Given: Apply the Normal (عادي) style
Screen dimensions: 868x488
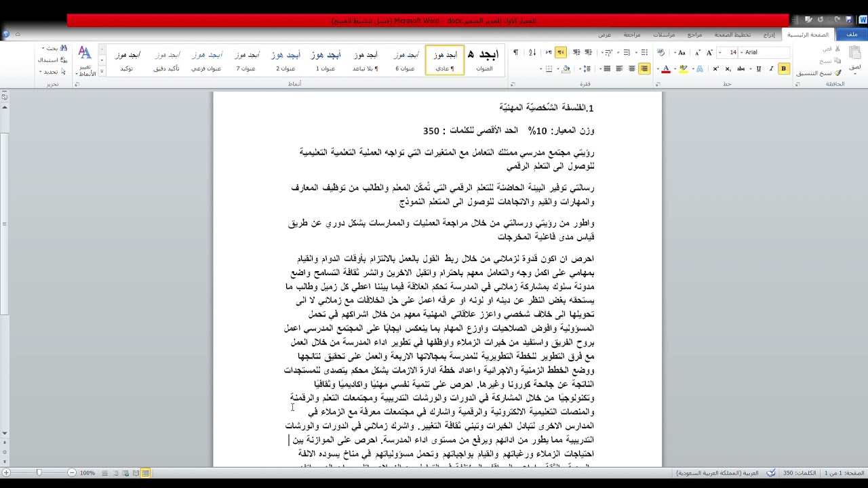Looking at the screenshot, I should coord(445,60).
